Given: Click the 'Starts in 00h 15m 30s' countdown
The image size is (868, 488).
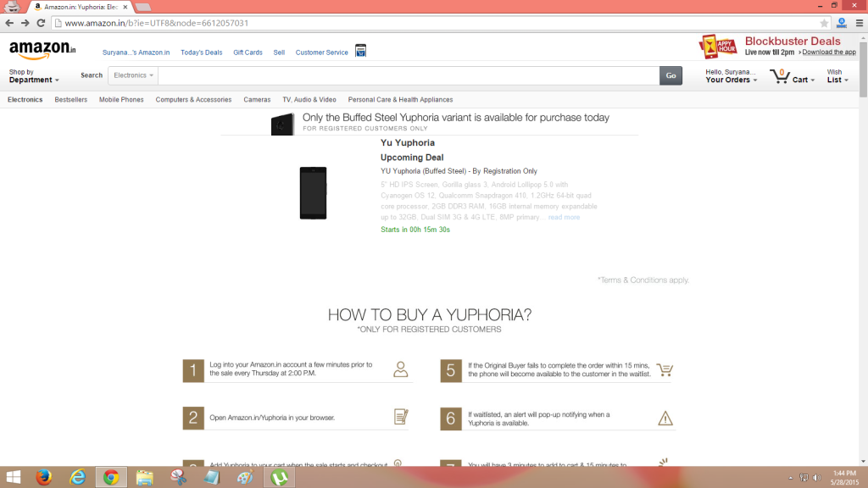Looking at the screenshot, I should 415,230.
